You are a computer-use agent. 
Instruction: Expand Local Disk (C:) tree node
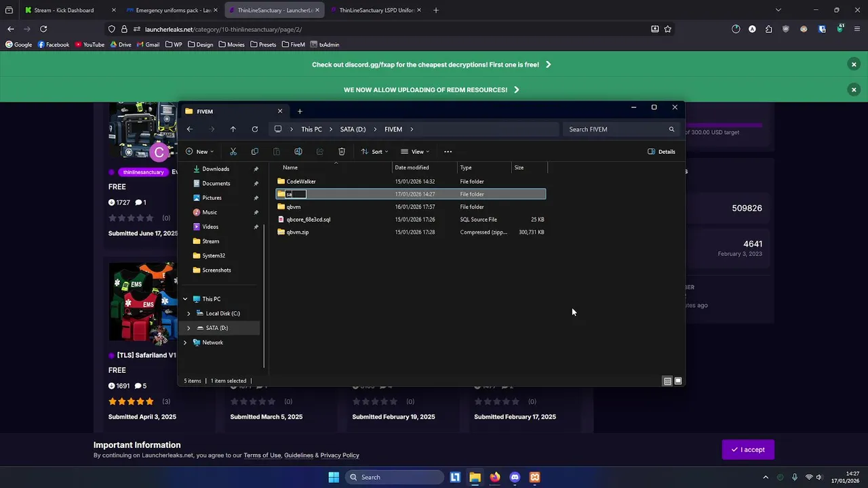189,314
